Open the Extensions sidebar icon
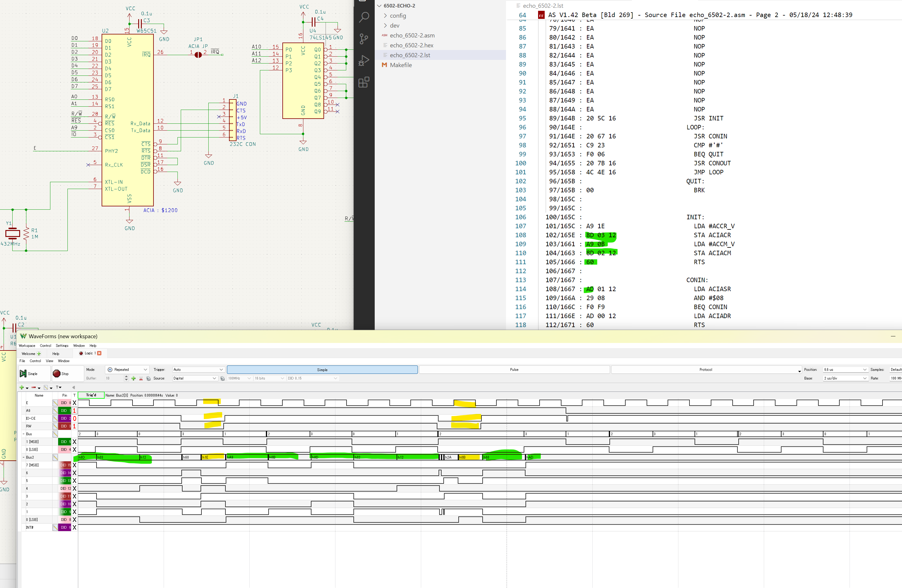This screenshot has height=588, width=902. click(364, 82)
